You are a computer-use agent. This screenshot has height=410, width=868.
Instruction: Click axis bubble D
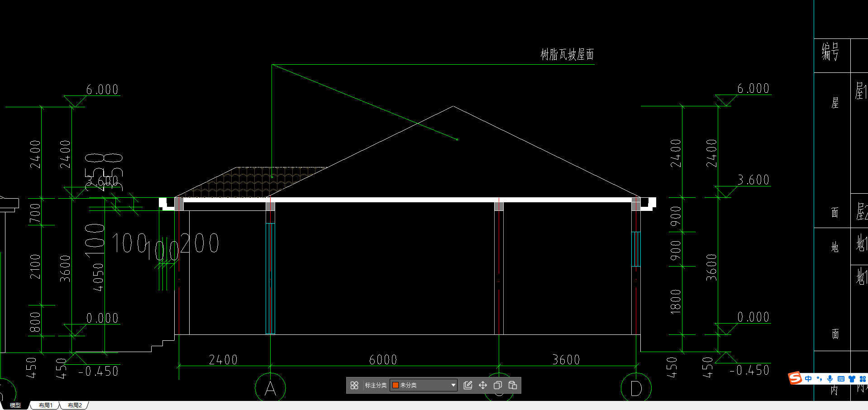coord(636,388)
